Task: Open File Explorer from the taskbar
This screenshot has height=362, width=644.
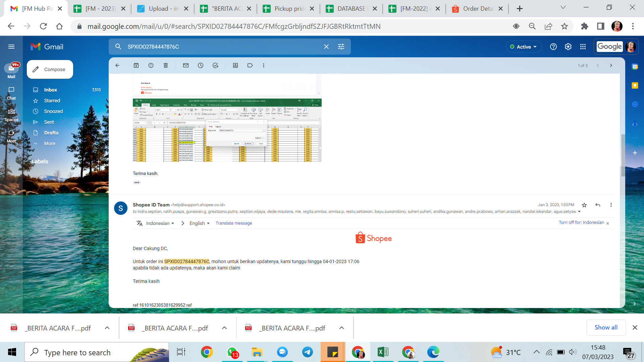Action: (x=257, y=352)
